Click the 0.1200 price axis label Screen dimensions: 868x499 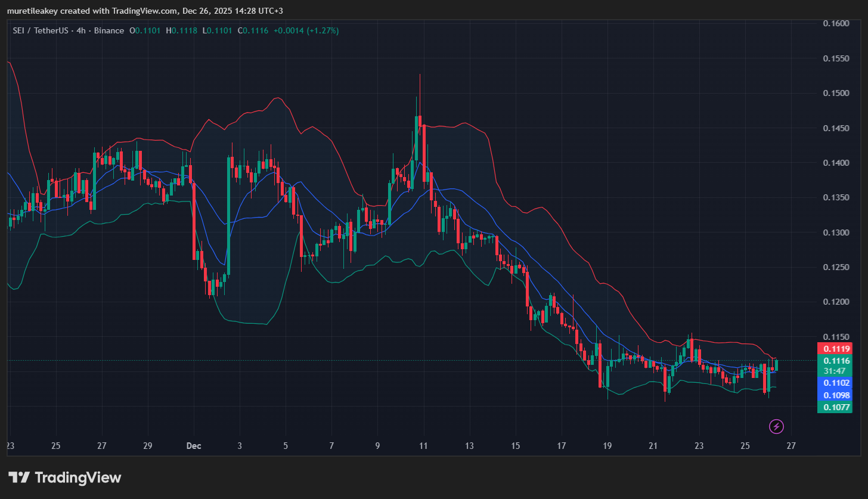(836, 302)
